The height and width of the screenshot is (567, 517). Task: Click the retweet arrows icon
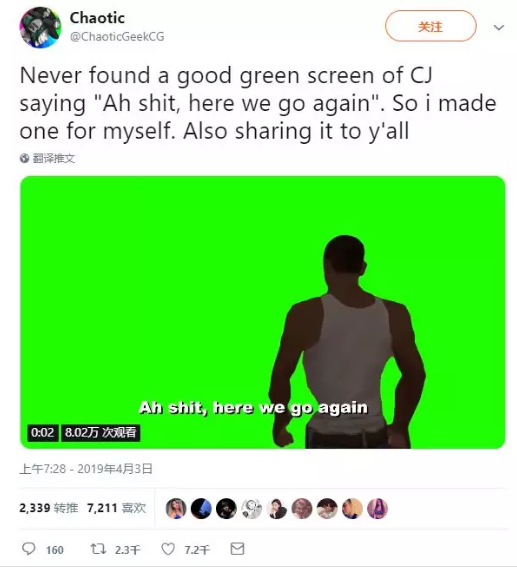[98, 549]
